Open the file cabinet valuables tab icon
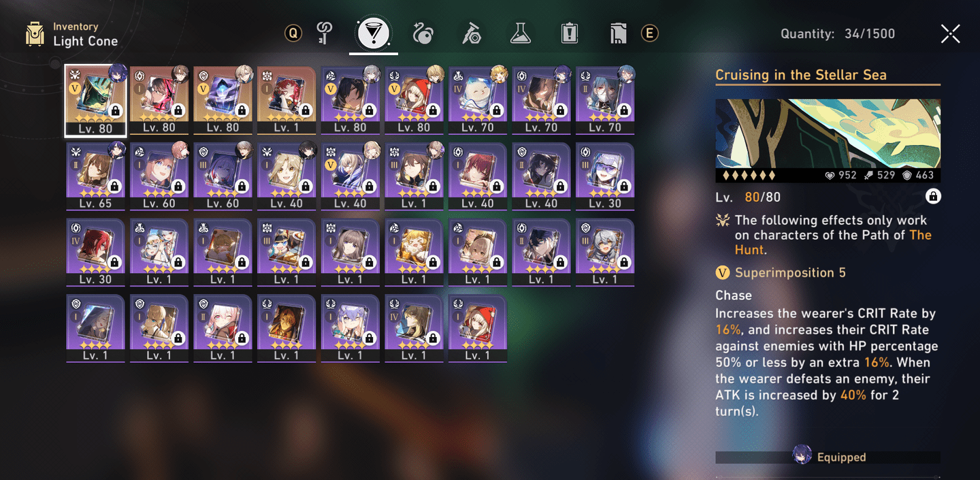The image size is (980, 480). pyautogui.click(x=618, y=33)
